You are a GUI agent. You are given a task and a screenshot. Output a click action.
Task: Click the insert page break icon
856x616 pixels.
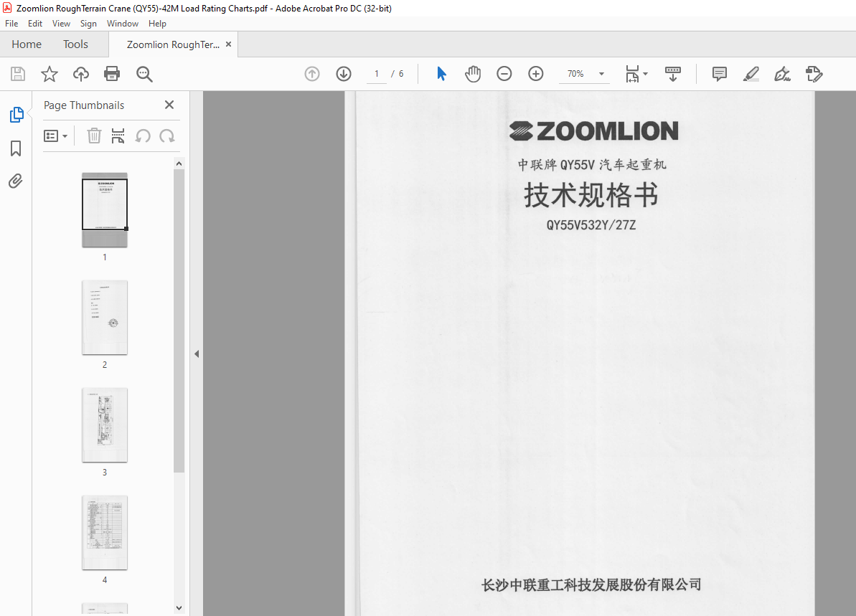[x=118, y=136]
